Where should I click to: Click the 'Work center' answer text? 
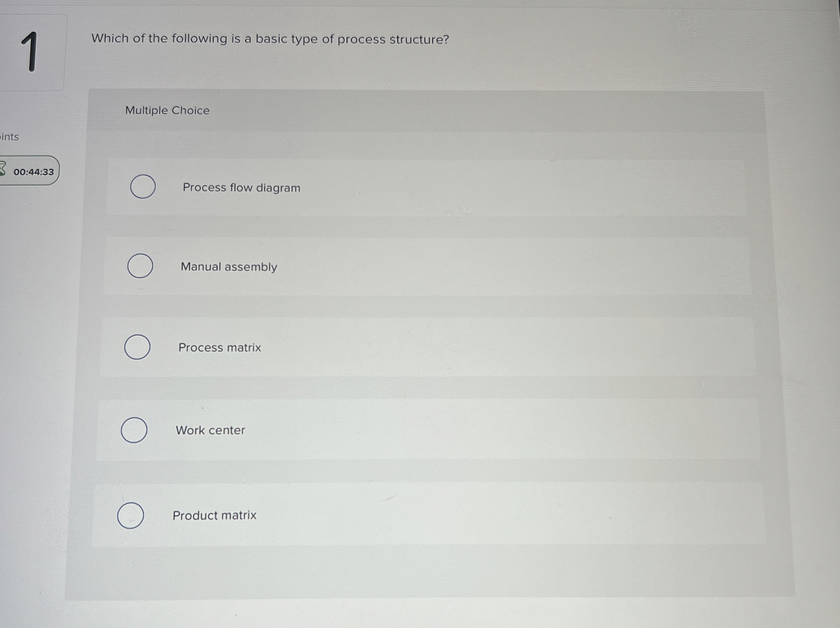[x=210, y=431]
